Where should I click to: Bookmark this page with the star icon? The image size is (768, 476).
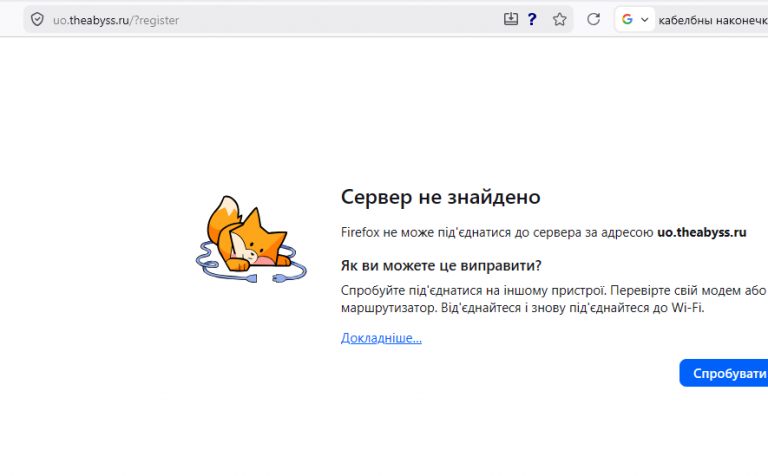(559, 19)
